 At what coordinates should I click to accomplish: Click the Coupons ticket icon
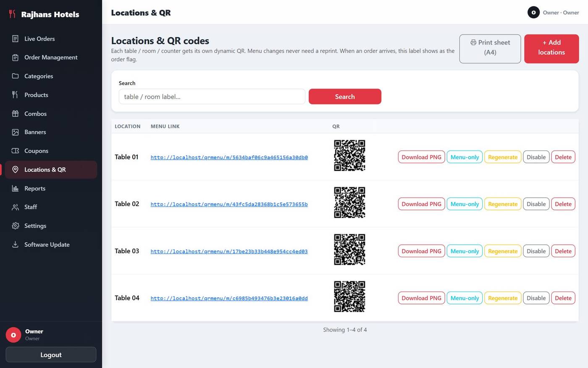point(15,151)
